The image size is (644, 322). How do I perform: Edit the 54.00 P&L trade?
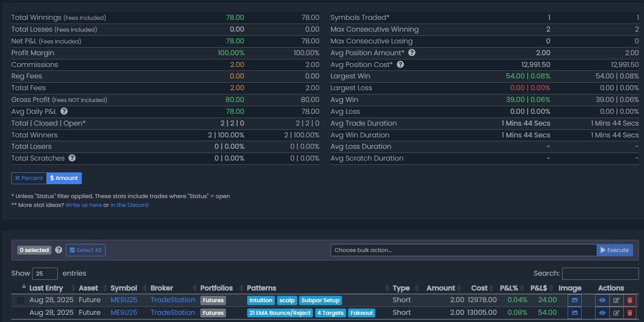click(x=616, y=313)
